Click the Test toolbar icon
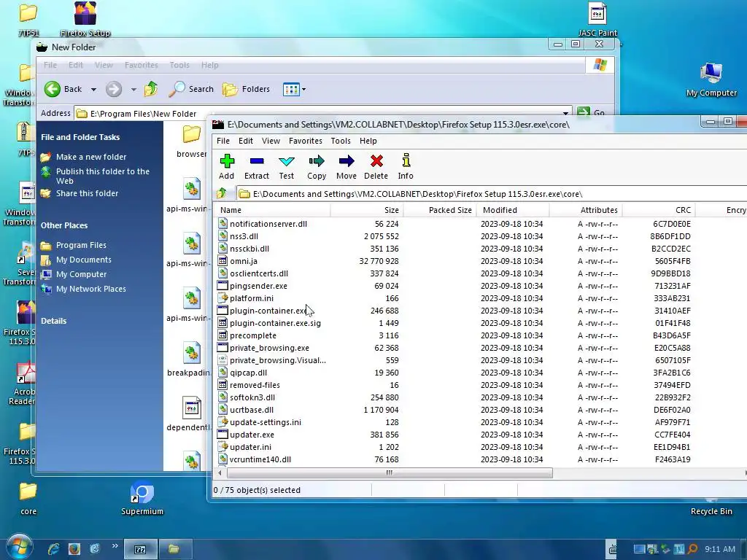The height and width of the screenshot is (560, 747). tap(286, 166)
